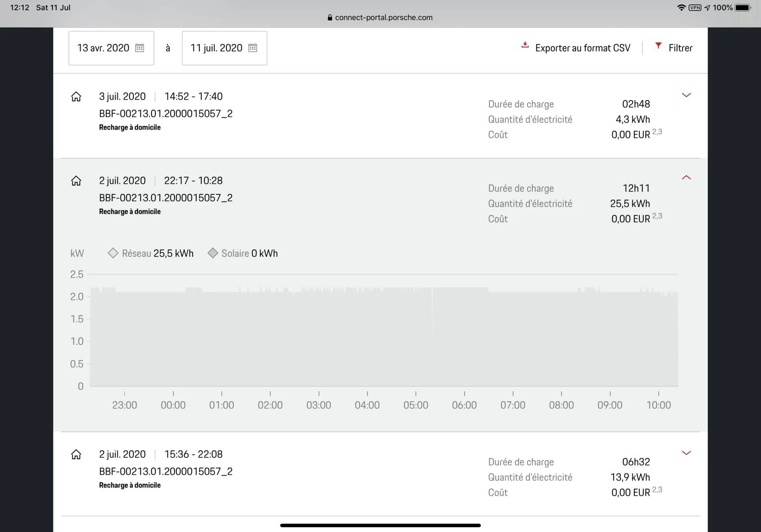Click charger ID under 22:17 - 10:28 session
This screenshot has height=532, width=761.
click(x=166, y=198)
